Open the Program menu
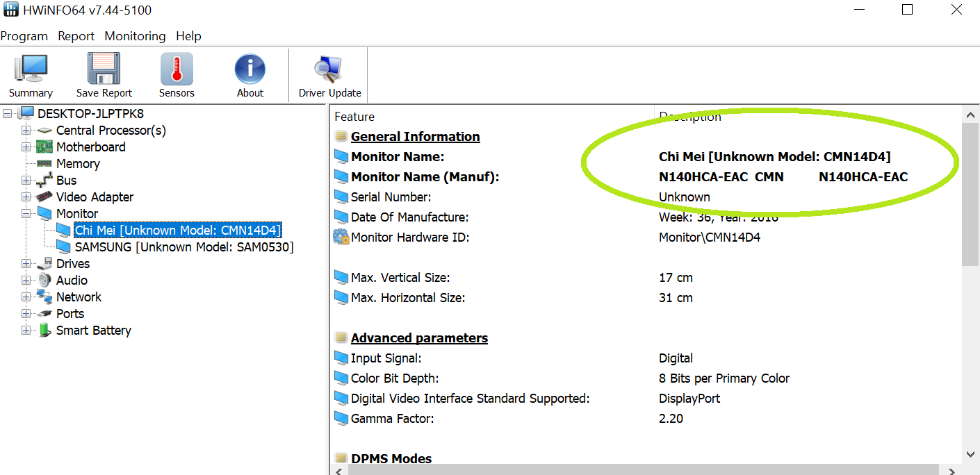The height and width of the screenshot is (475, 980). 24,36
